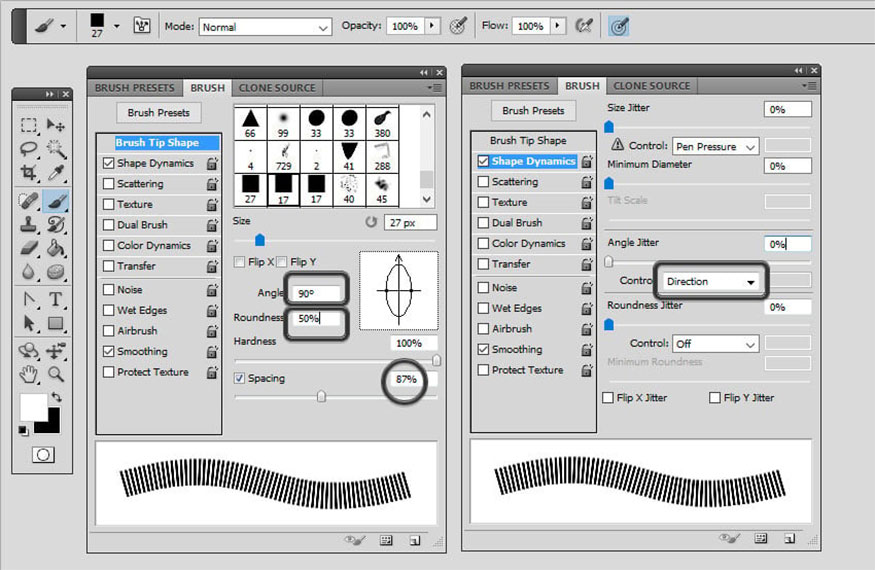875x570 pixels.
Task: Select the Clone Stamp tool
Action: [x=29, y=224]
